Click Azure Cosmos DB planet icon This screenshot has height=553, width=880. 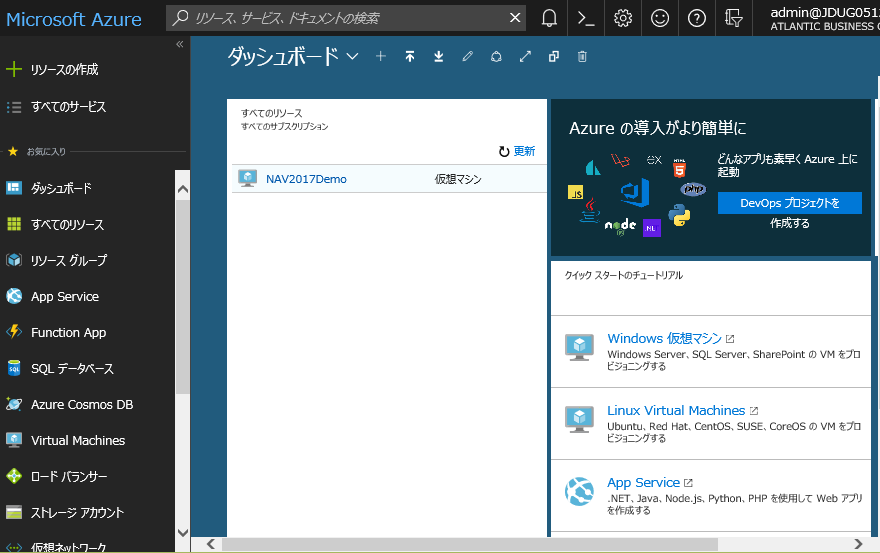pos(14,404)
